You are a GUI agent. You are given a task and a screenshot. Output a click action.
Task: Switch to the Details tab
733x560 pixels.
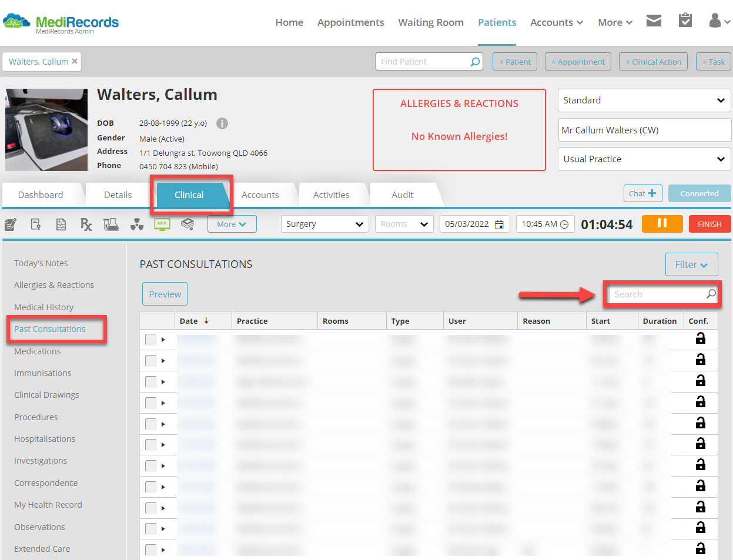pyautogui.click(x=118, y=195)
